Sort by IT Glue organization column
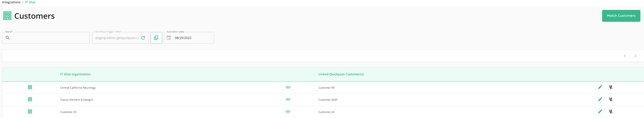This screenshot has width=644, height=118. pyautogui.click(x=75, y=74)
